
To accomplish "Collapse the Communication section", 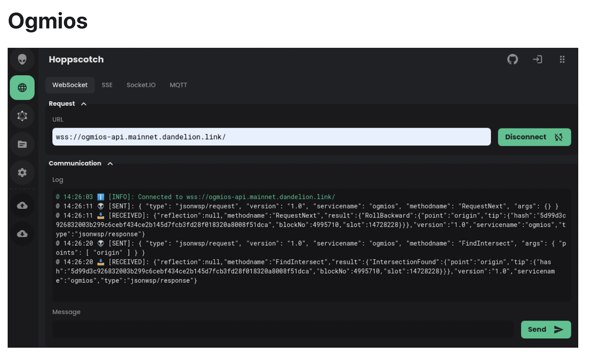I will [x=81, y=164].
